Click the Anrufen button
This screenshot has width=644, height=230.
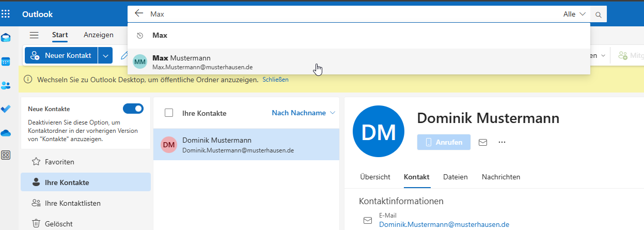(444, 142)
